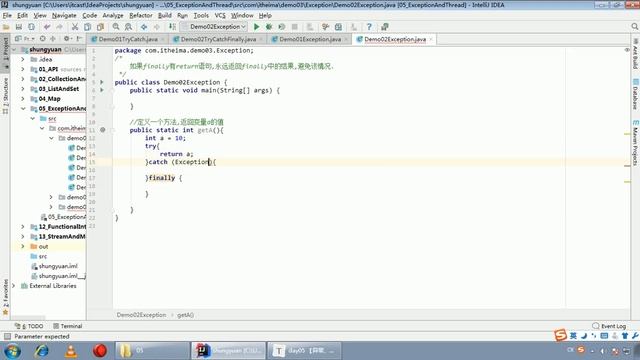Screen dimensions: 640x360
Task: Click Demo02Exception in the breadcrumb bar
Action: (141, 315)
